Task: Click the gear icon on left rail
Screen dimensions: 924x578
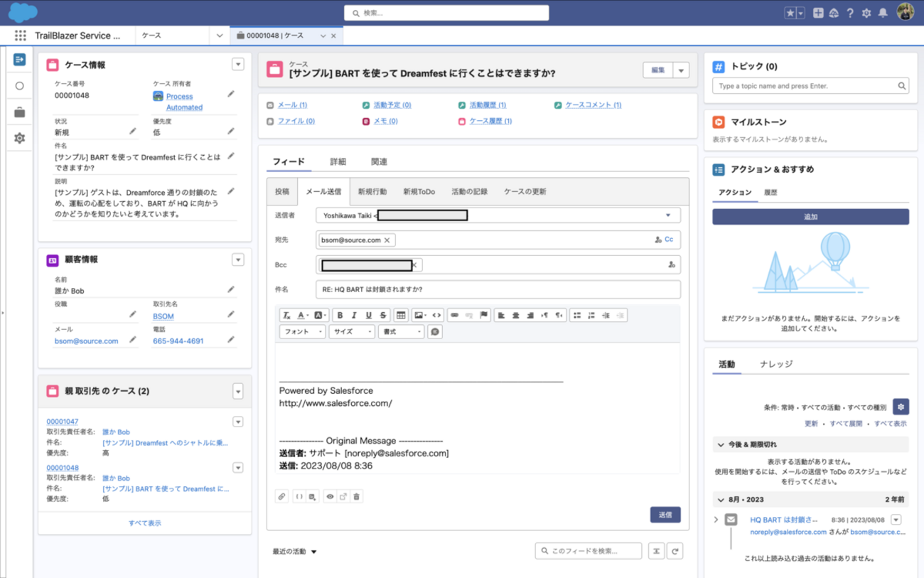Action: click(19, 138)
